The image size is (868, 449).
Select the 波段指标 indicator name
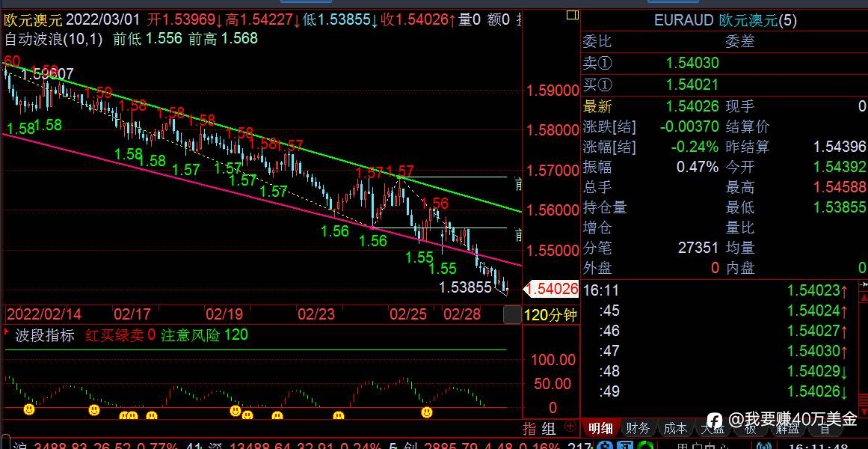coord(44,335)
